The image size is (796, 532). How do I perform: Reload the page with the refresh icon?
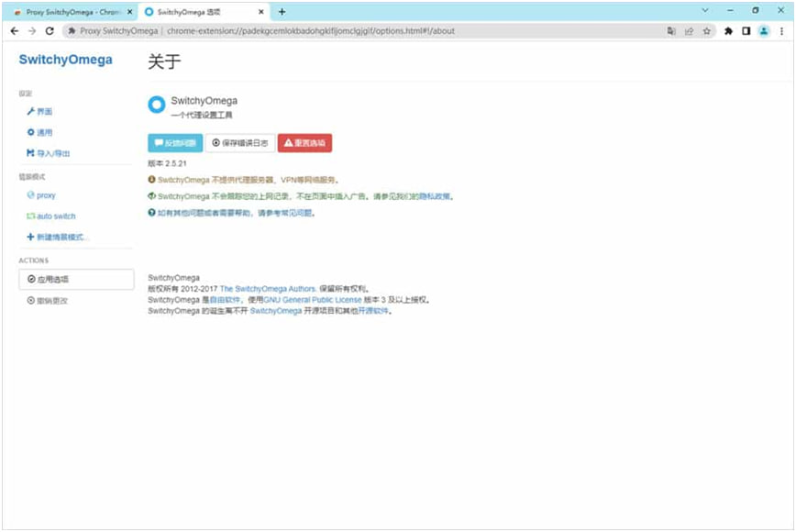(50, 30)
